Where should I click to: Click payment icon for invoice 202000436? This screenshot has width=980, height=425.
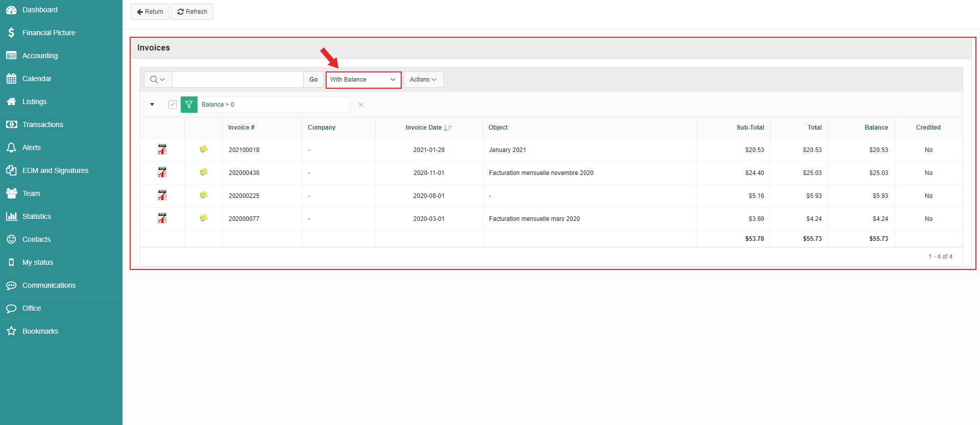[x=203, y=172]
